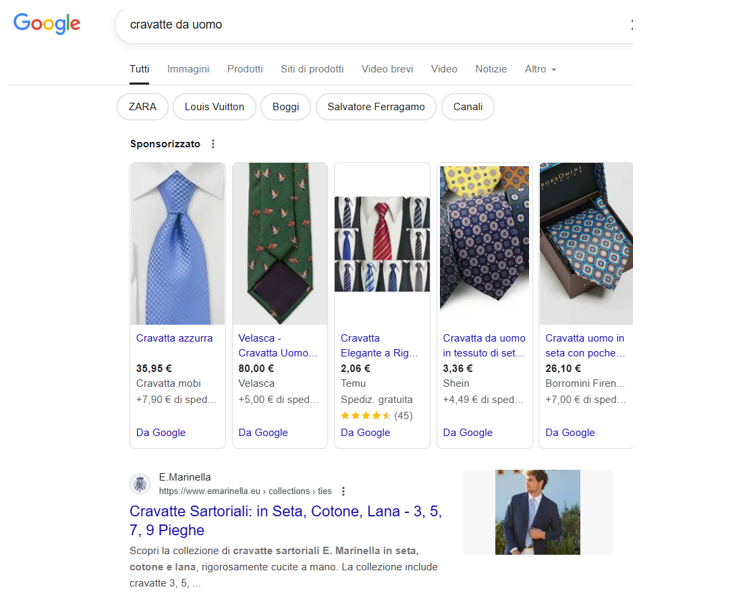The width and height of the screenshot is (739, 601).
Task: Click the E.Marinella site favicon
Action: pyautogui.click(x=141, y=484)
